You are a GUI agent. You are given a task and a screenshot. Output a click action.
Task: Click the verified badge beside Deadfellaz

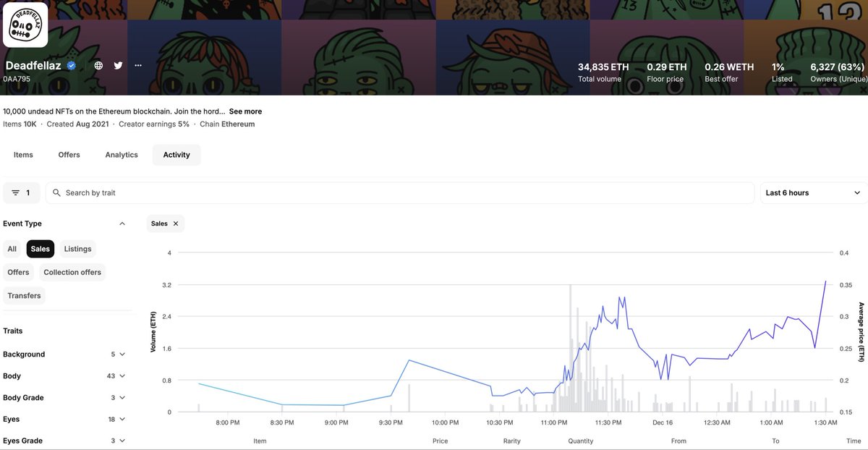72,65
